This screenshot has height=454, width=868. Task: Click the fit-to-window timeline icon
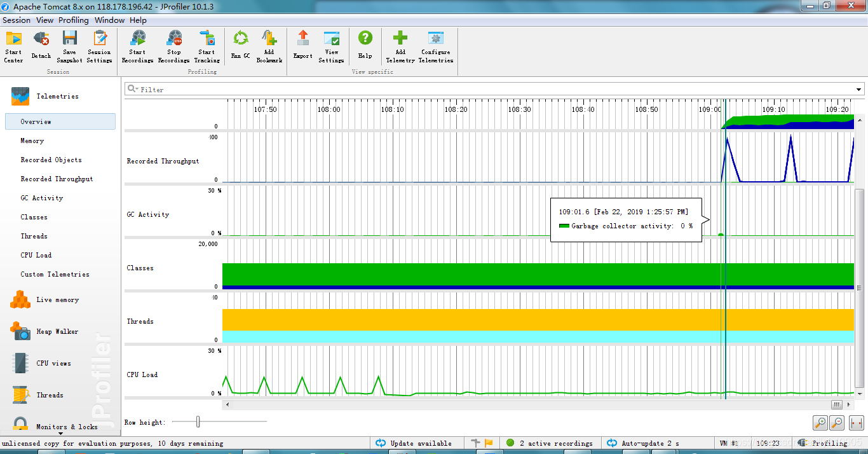(857, 423)
